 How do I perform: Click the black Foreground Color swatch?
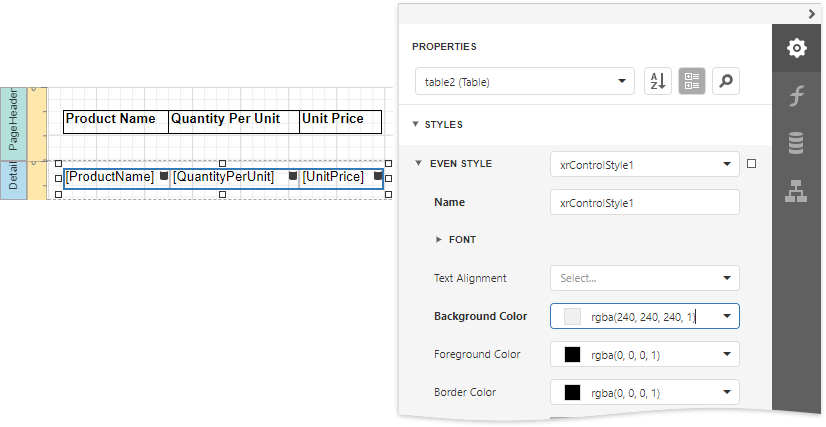point(573,354)
